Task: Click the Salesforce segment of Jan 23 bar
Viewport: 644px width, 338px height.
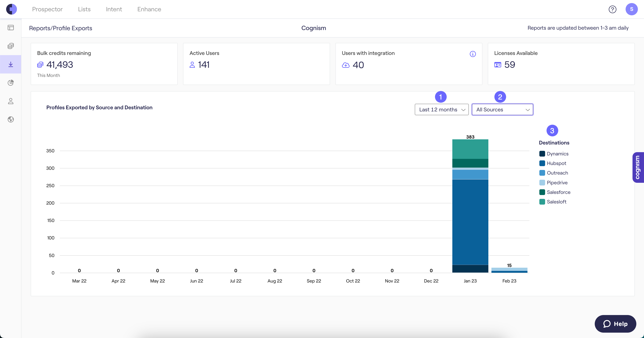Action: point(470,163)
